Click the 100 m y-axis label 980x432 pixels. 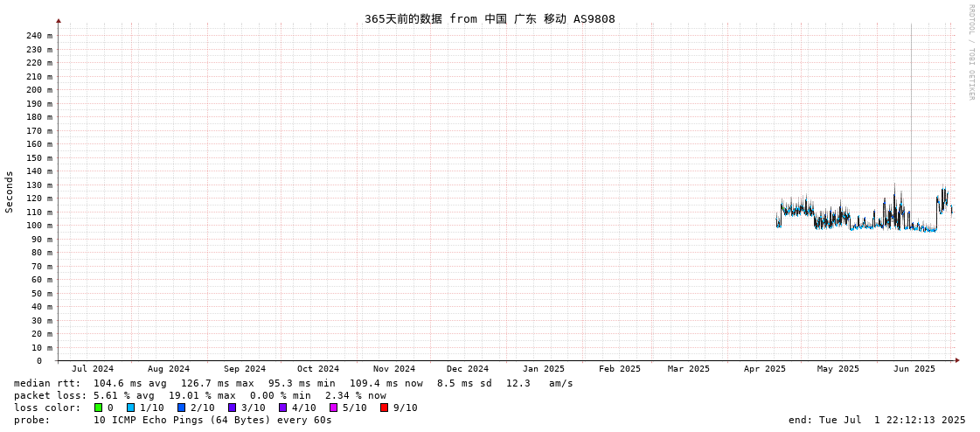39,226
